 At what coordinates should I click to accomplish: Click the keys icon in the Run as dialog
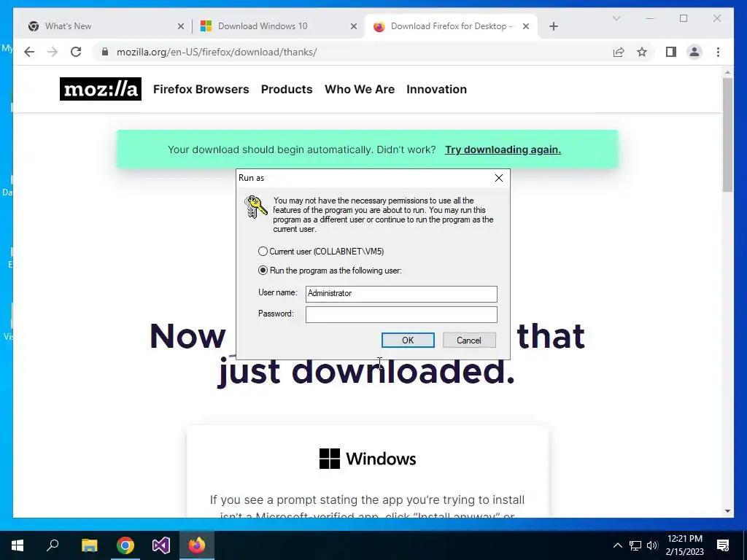click(255, 206)
